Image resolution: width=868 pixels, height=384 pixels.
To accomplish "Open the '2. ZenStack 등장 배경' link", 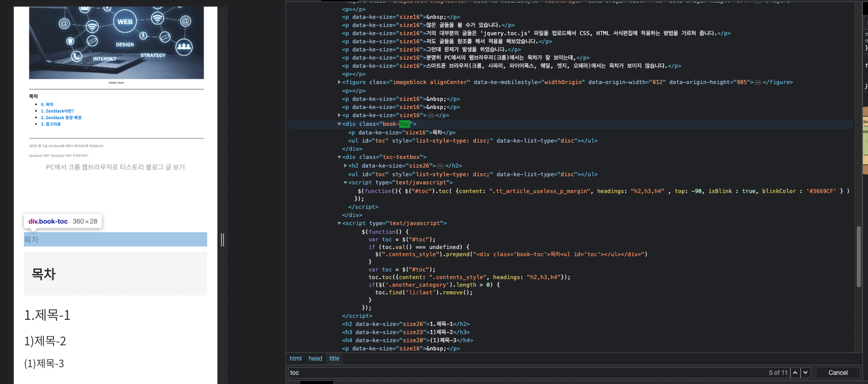I will [x=61, y=118].
